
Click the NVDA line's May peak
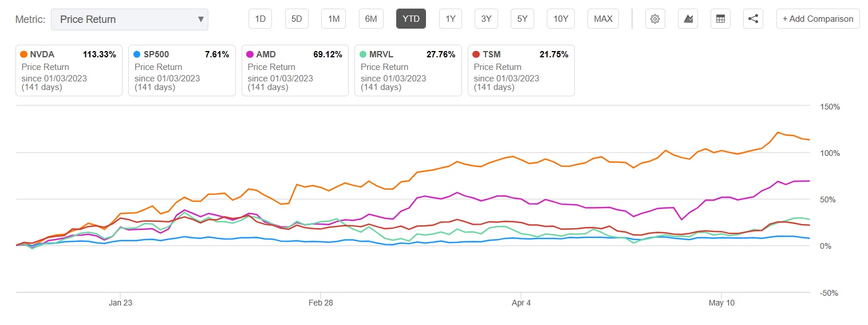coord(778,132)
